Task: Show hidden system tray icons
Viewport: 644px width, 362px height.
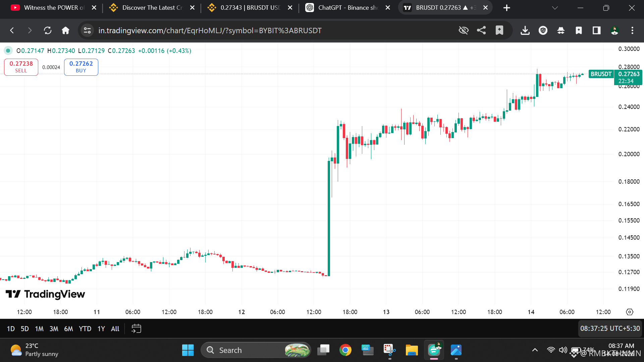Action: tap(535, 350)
